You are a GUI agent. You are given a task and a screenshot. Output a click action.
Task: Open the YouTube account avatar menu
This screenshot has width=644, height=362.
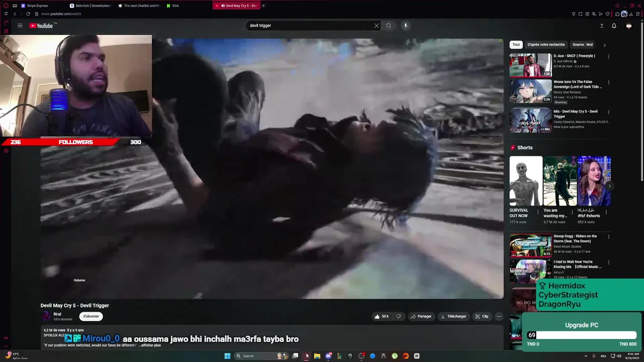point(628,26)
